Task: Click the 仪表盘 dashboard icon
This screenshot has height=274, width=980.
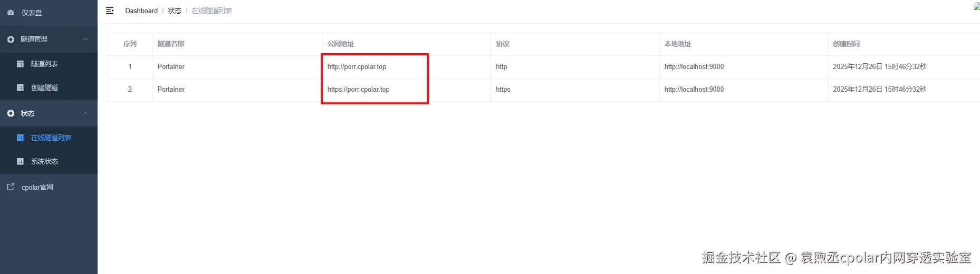Action: 11,13
